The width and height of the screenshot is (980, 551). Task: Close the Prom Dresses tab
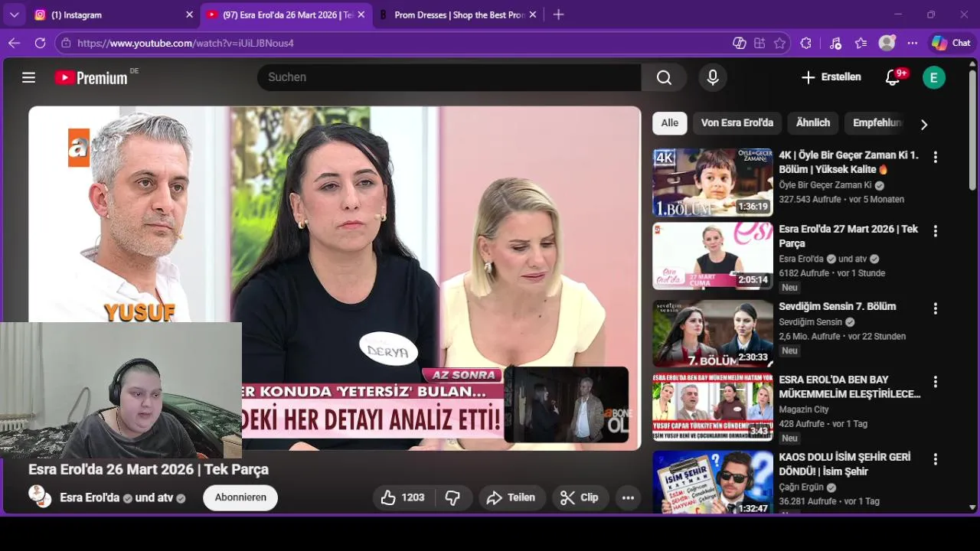click(533, 15)
